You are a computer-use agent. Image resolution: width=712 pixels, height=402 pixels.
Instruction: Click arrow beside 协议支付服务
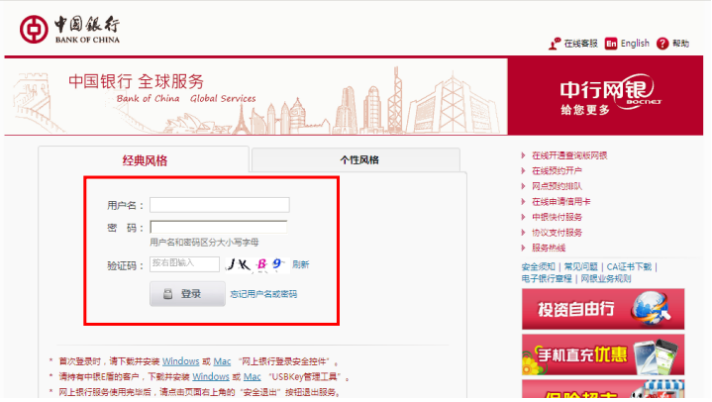524,233
